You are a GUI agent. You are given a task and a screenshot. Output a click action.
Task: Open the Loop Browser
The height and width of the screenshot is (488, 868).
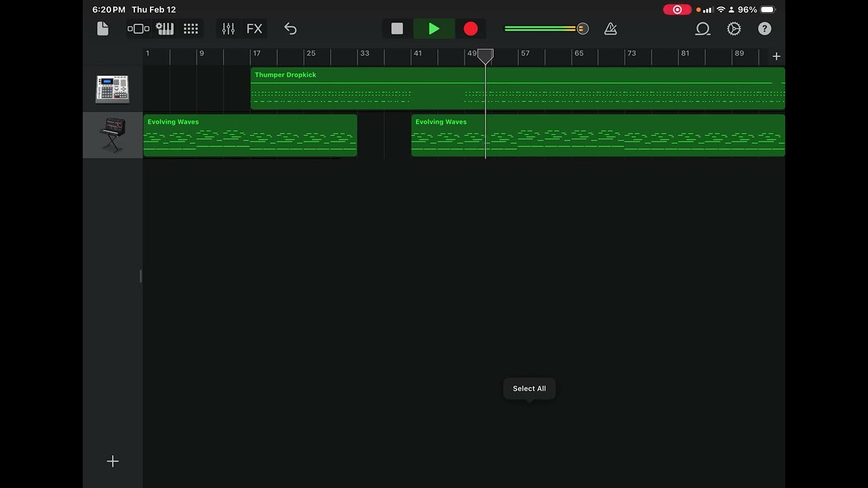703,28
